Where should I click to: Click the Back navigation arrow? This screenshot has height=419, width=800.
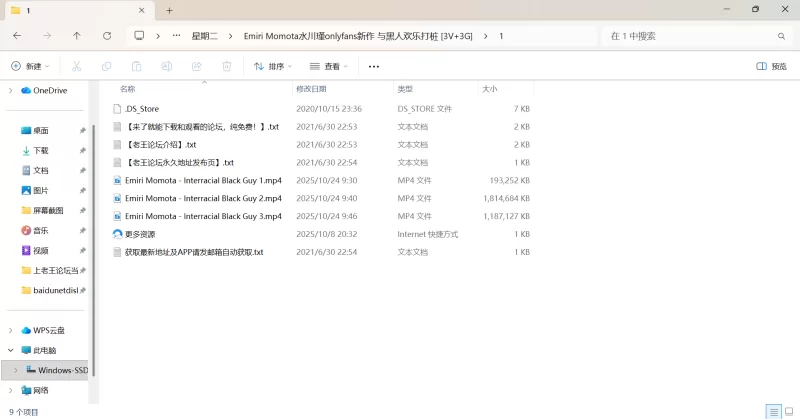(x=17, y=36)
